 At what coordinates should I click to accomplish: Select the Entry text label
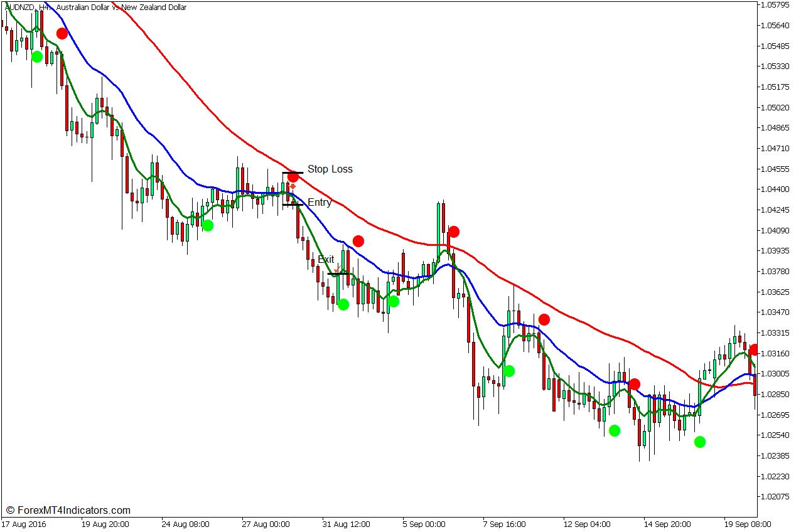point(320,203)
